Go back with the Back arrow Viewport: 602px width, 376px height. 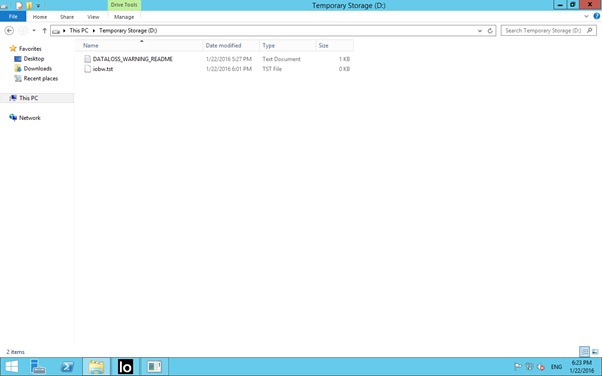tap(9, 31)
